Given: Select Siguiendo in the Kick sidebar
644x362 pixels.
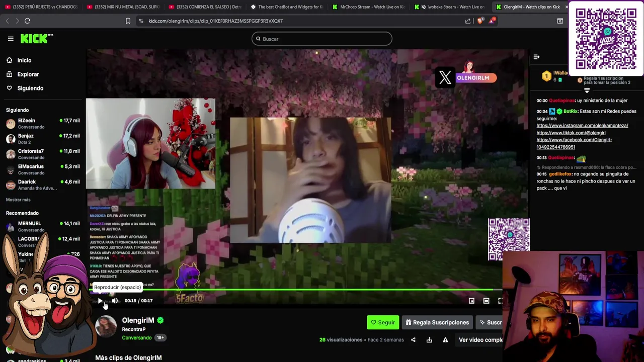Looking at the screenshot, I should [30, 88].
